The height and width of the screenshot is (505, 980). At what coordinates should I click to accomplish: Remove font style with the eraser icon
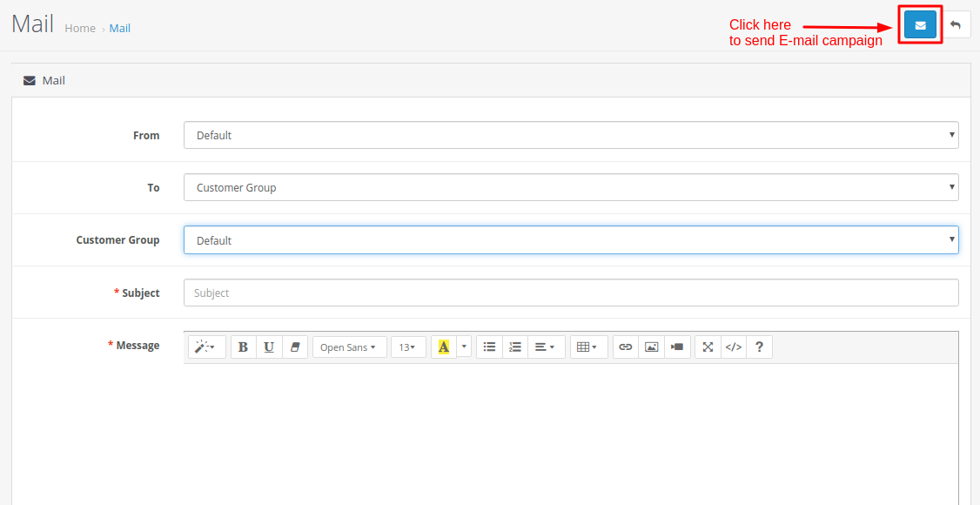point(295,347)
